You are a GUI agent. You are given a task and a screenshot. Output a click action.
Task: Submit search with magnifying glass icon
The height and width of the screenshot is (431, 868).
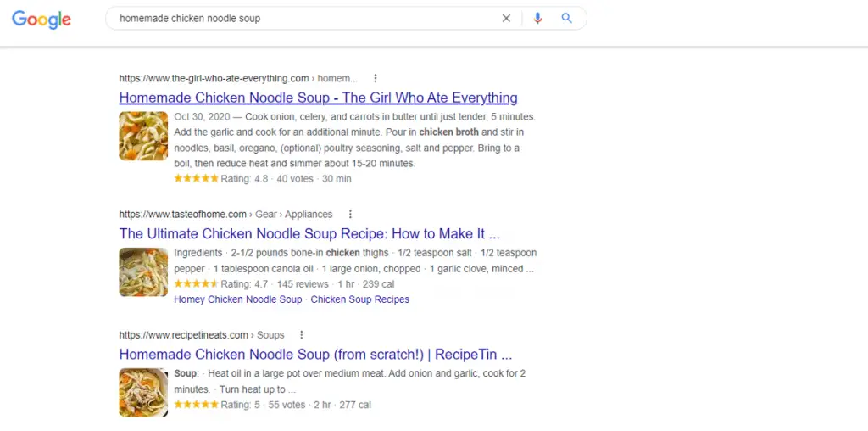tap(566, 19)
